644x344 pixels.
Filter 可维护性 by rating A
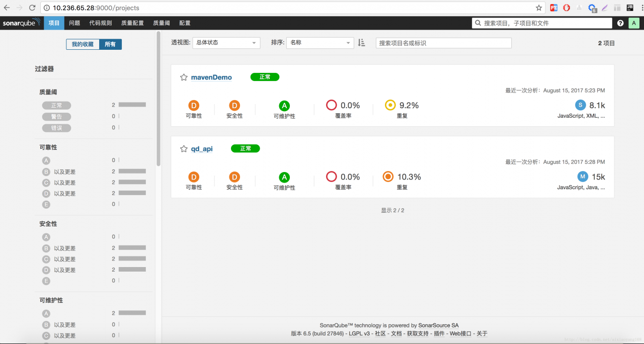(x=46, y=313)
